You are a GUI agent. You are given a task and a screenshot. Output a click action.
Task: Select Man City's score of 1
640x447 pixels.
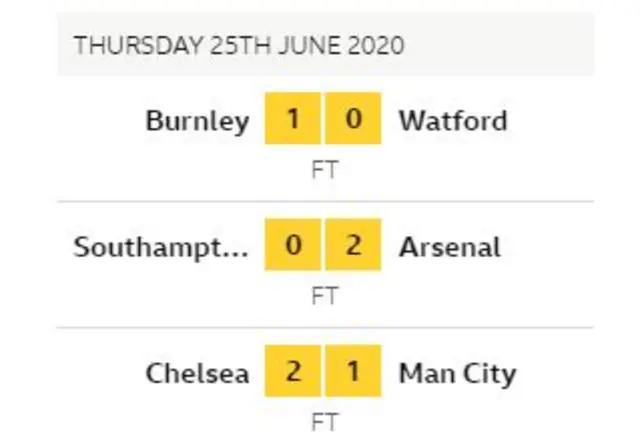352,374
